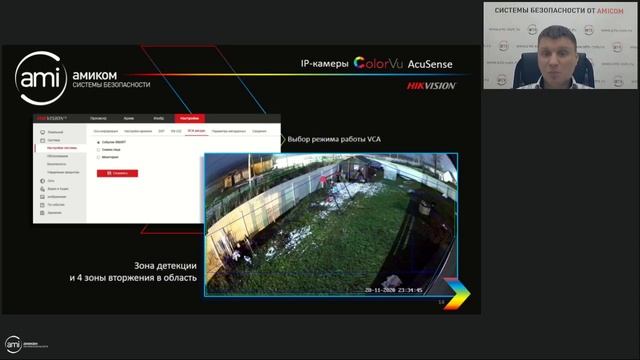The height and width of the screenshot is (360, 640).
Task: Click the Система calendar icon in sidebar
Action: (x=42, y=140)
